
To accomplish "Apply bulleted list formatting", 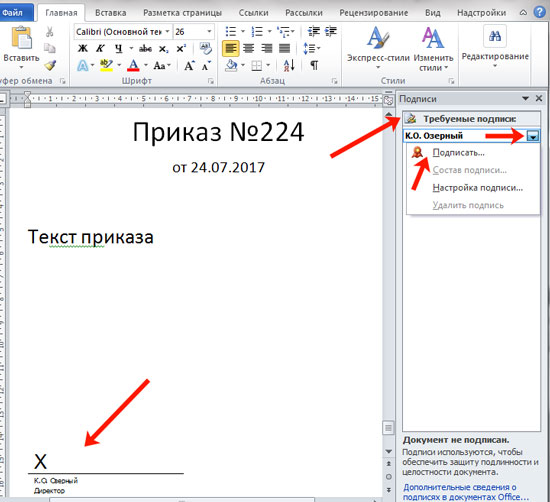I will point(231,32).
